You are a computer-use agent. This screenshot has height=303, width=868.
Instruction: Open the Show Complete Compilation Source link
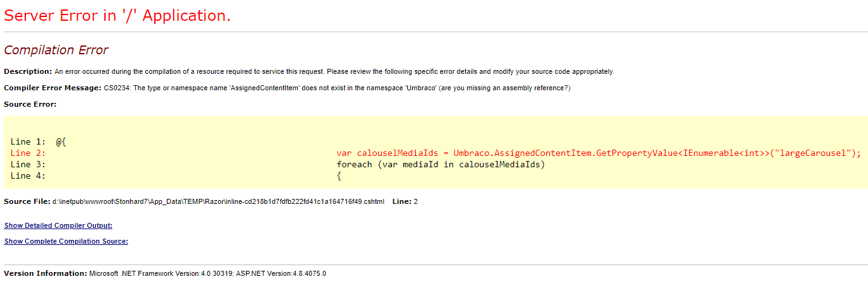(x=66, y=241)
